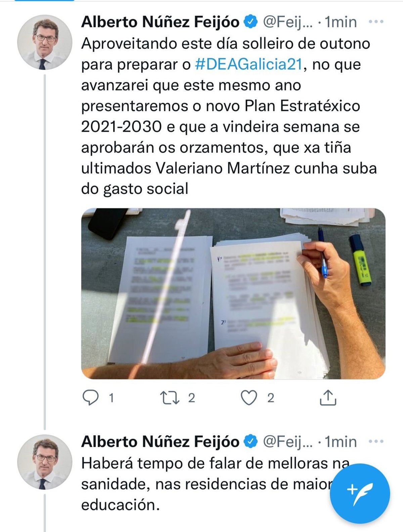Compose a new tweet
This screenshot has height=532, width=403.
coord(360,493)
